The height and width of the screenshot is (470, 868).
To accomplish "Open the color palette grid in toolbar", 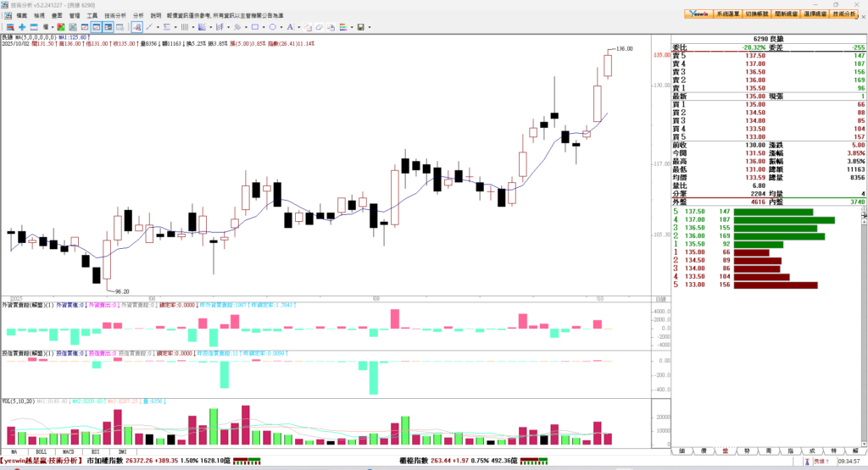I will point(343,27).
